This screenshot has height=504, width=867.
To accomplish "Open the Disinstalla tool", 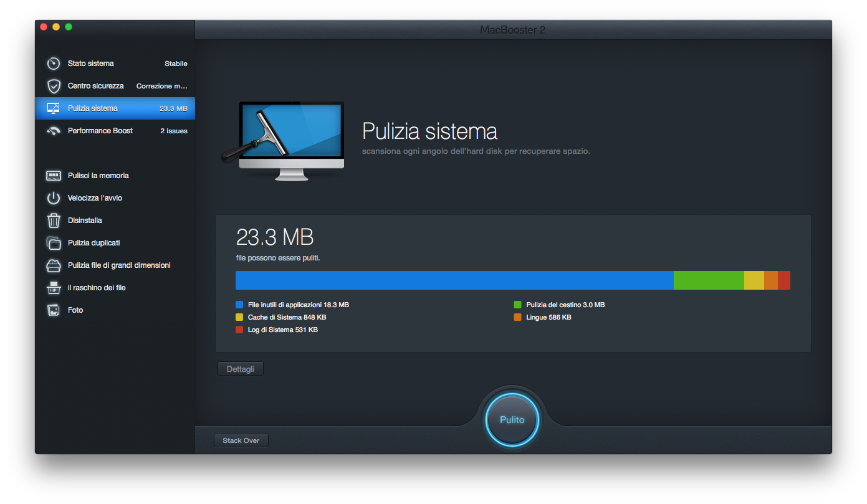I will click(115, 221).
